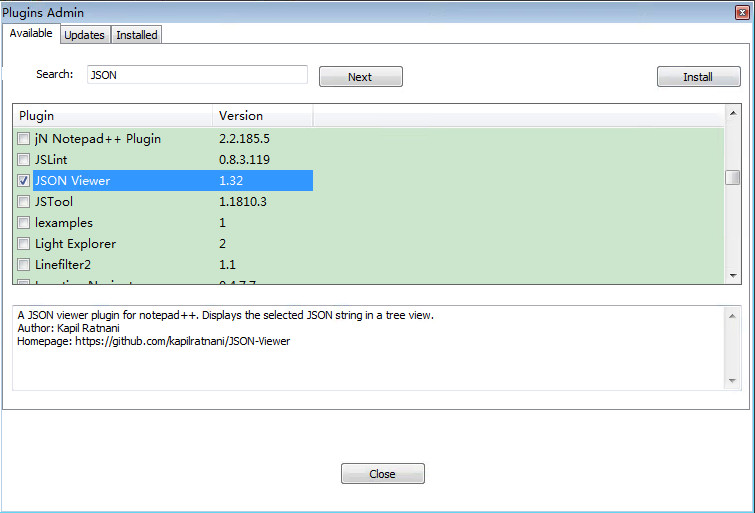Screen dimensions: 755x513
Task: Click the Author: Kapil Ratnani line
Action: (x=68, y=328)
